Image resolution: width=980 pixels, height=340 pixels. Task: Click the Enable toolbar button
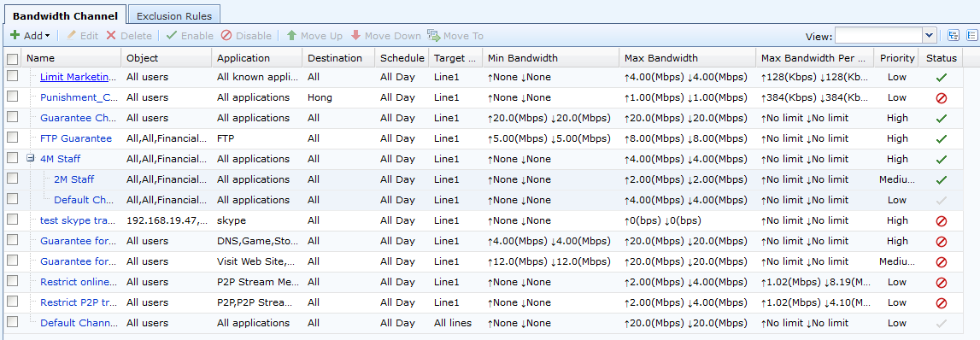click(x=190, y=36)
